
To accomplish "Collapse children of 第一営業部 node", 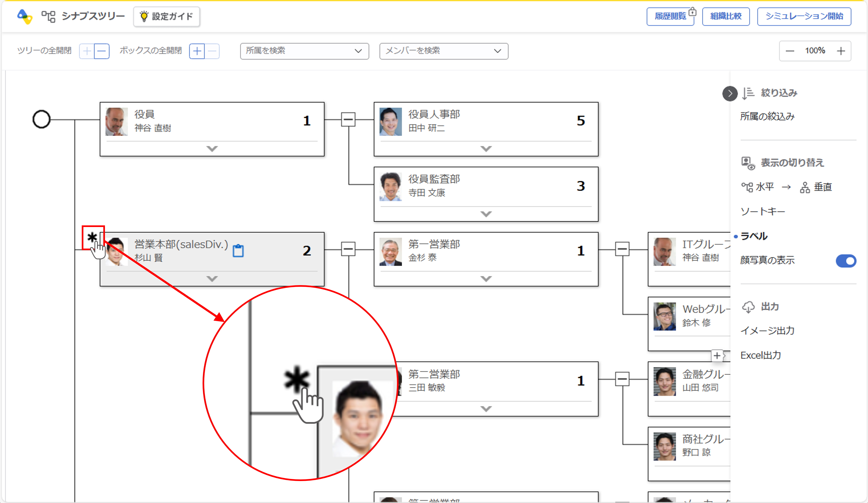I will tap(622, 249).
